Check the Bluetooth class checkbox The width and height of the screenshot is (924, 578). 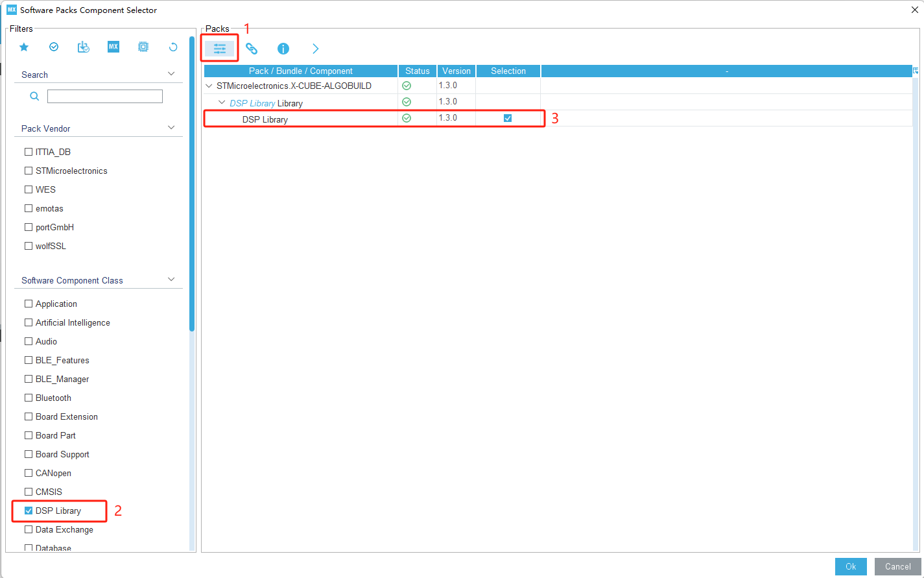click(29, 398)
